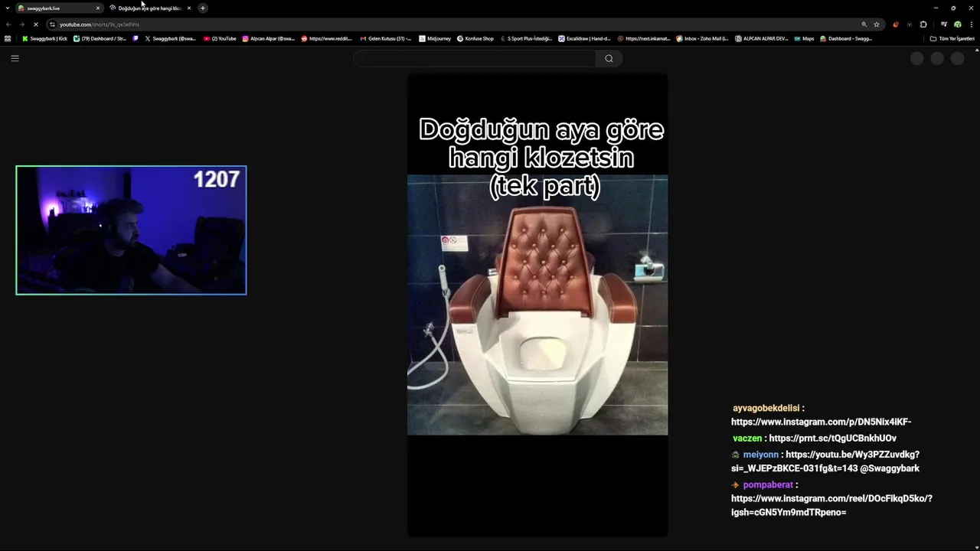Screen dimensions: 980x551
Task: Open (79) Dashboard / Str... bookmark
Action: coord(100,38)
